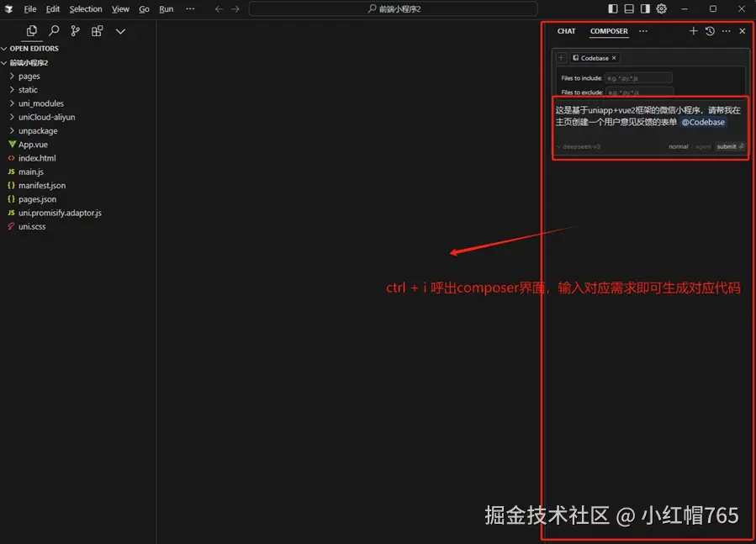Viewport: 756px width, 544px height.
Task: Click the command center search box
Action: point(393,8)
